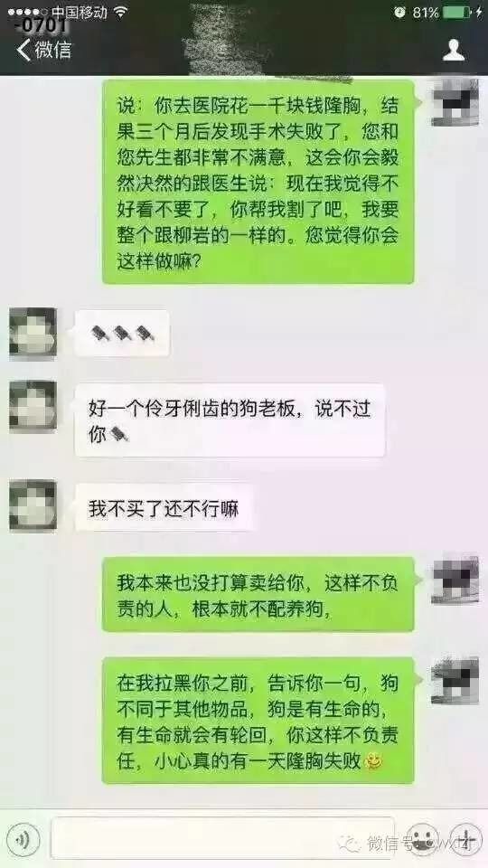Tap avatar beside 伶牙俐齿的狗老板 message
This screenshot has width=488, height=868.
pyautogui.click(x=33, y=407)
